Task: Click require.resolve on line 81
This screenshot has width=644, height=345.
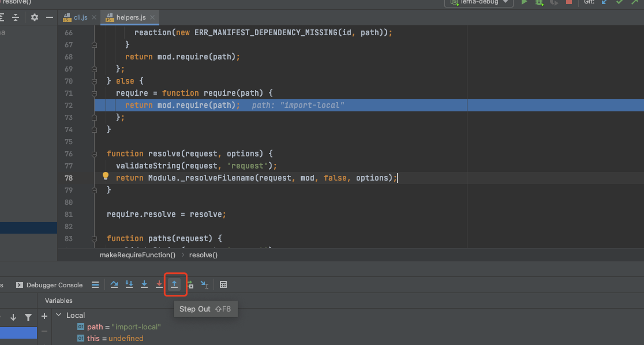Action: click(141, 215)
